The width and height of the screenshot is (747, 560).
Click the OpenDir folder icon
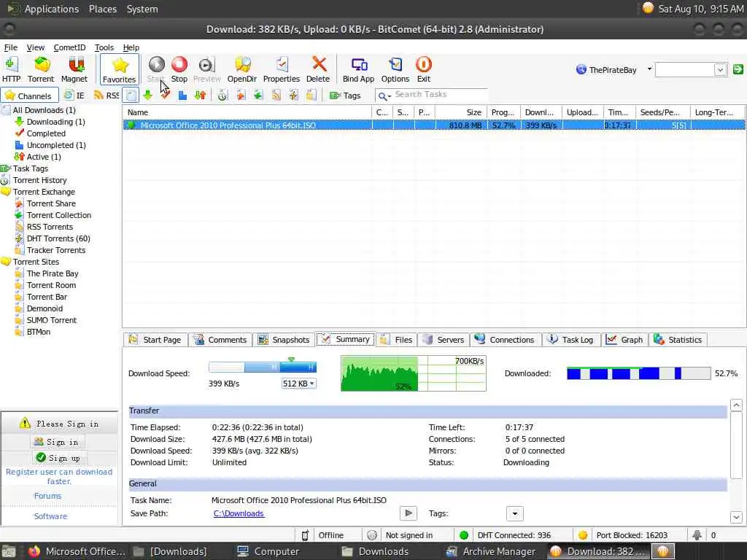pos(242,69)
